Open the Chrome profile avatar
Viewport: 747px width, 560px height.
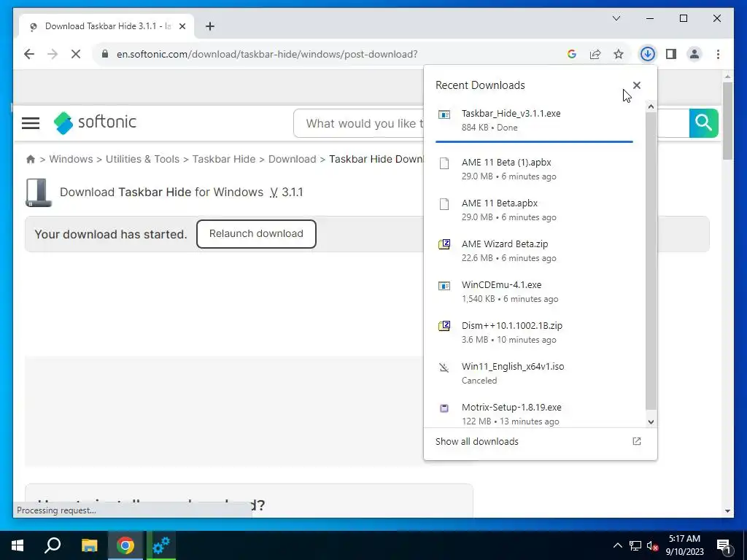pyautogui.click(x=694, y=54)
